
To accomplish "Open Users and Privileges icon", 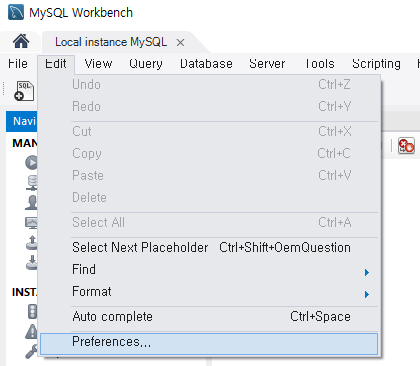I will (32, 202).
